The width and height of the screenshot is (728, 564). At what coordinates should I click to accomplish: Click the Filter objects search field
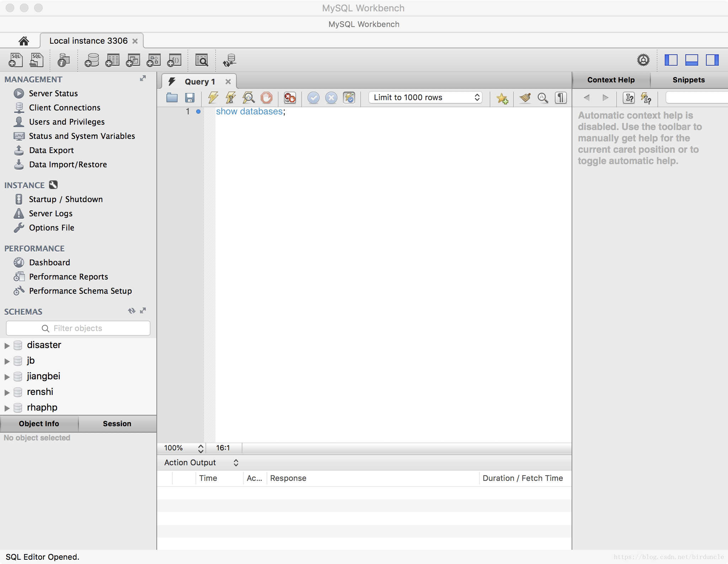pyautogui.click(x=78, y=328)
